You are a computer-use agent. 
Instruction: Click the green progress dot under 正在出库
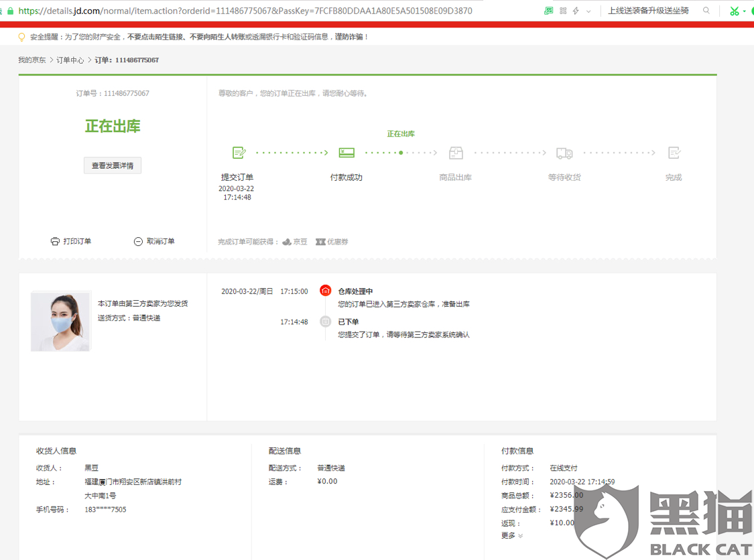[x=401, y=153]
